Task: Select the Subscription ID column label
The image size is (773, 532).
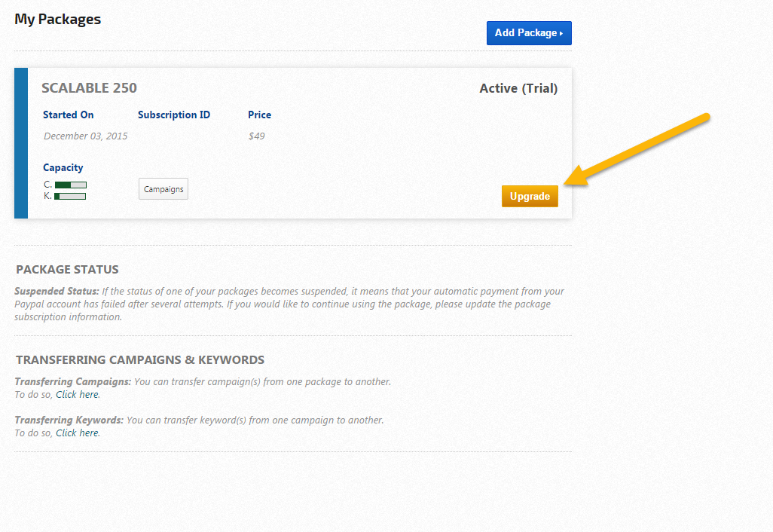Action: click(x=174, y=115)
